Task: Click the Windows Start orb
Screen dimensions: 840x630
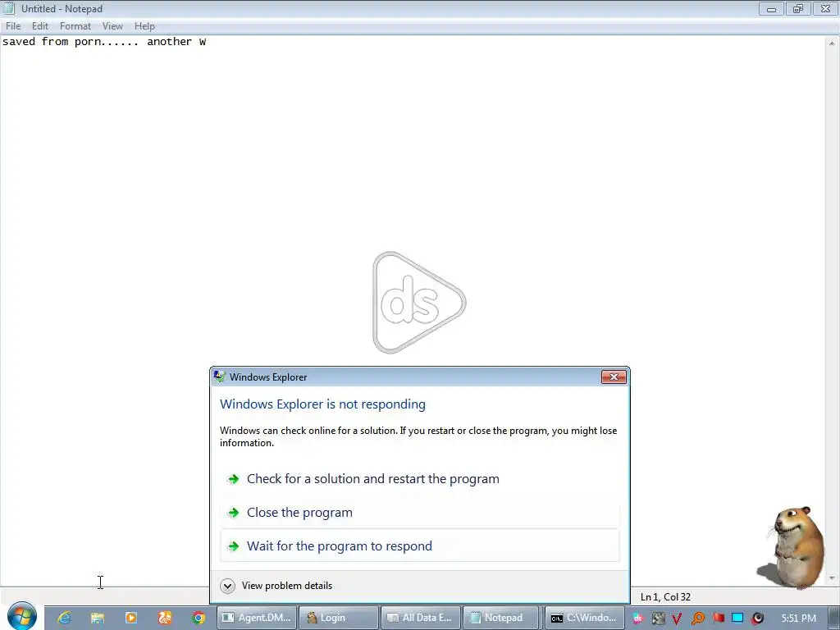Action: [21, 617]
